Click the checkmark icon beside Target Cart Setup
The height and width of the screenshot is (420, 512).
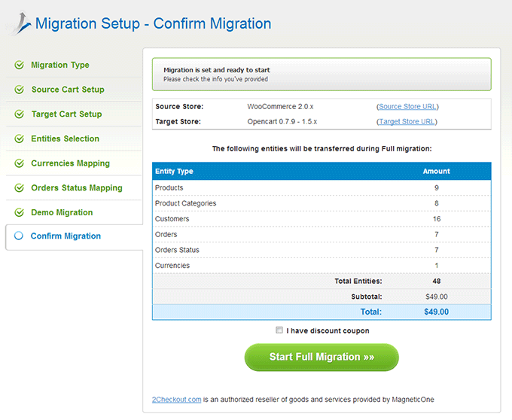[20, 114]
